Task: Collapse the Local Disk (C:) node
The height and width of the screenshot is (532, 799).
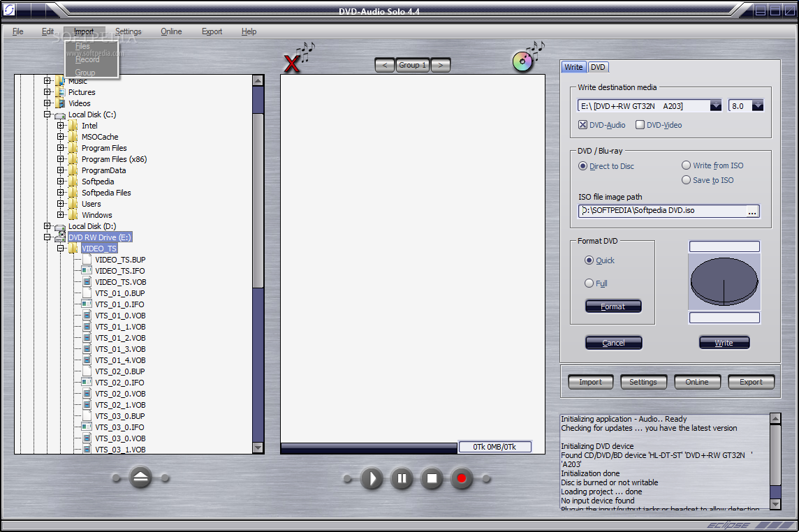Action: (47, 114)
